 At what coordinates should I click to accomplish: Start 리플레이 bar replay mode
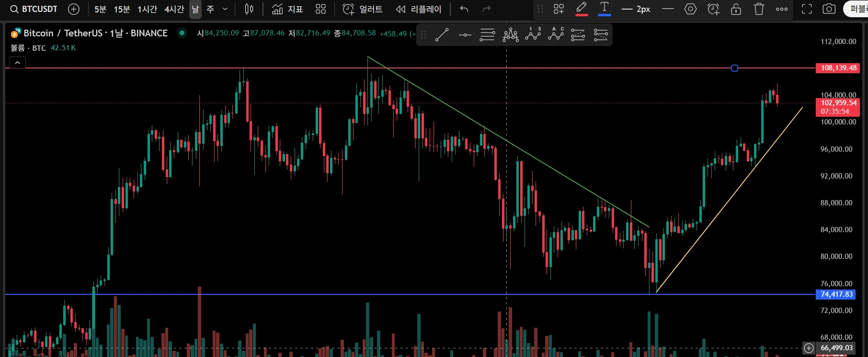[x=419, y=9]
